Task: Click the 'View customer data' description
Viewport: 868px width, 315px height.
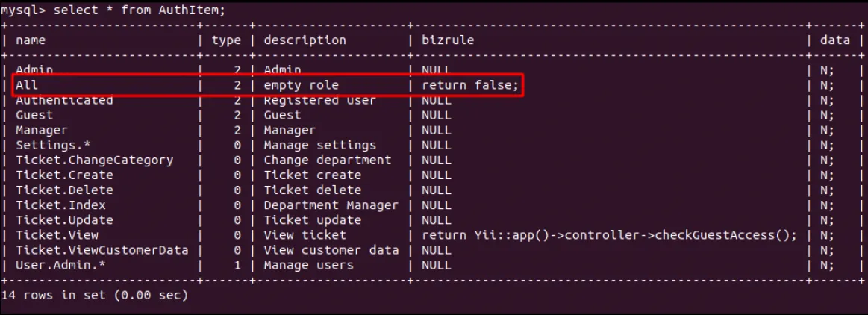Action: 331,249
